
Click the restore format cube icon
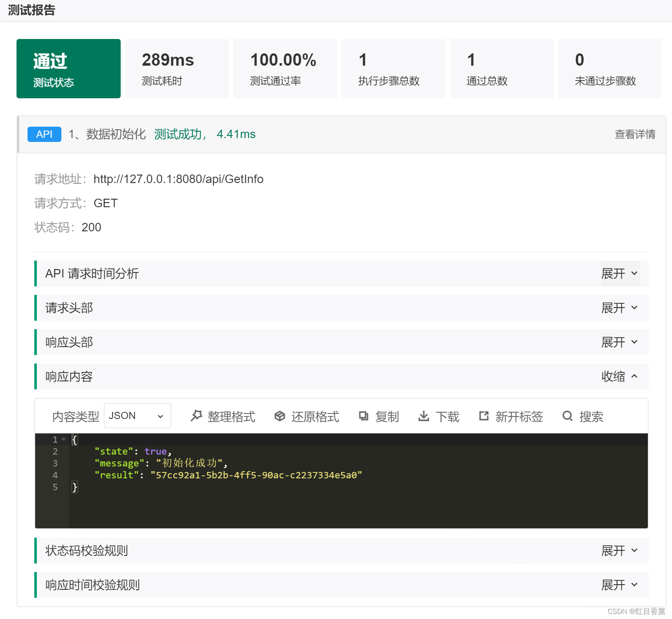pos(279,416)
